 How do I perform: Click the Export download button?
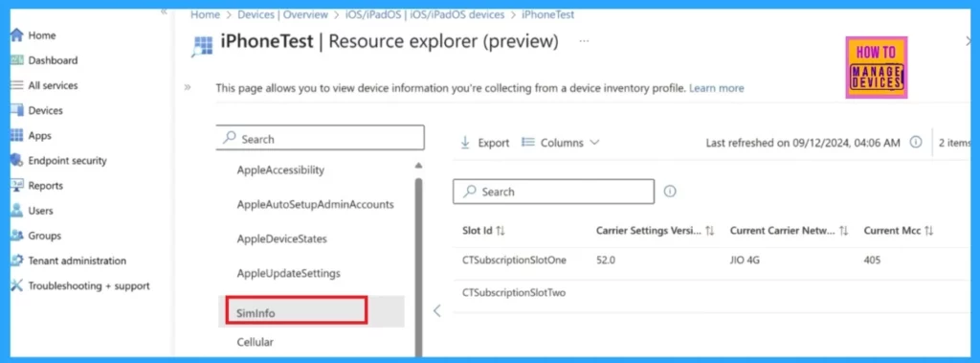pos(485,143)
